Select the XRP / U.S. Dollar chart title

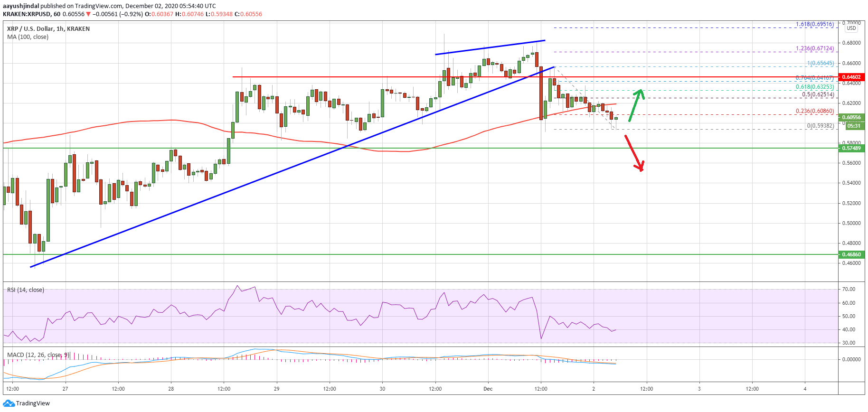pos(48,29)
